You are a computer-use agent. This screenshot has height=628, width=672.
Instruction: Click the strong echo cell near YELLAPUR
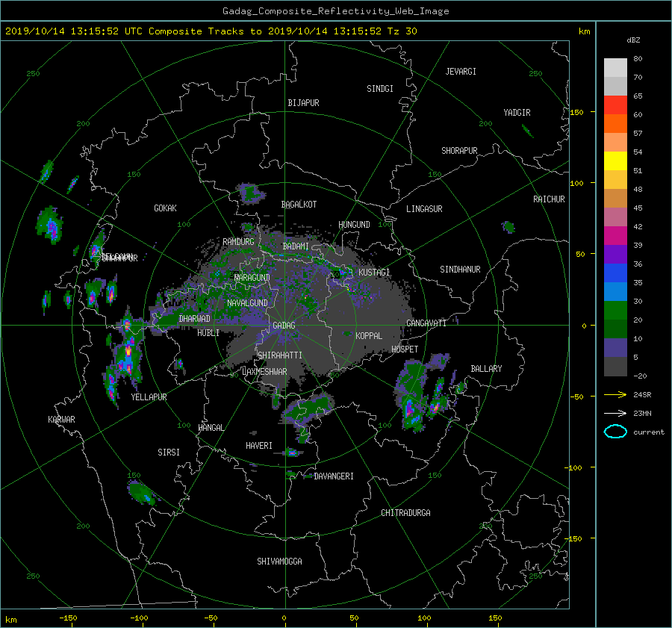pos(128,352)
